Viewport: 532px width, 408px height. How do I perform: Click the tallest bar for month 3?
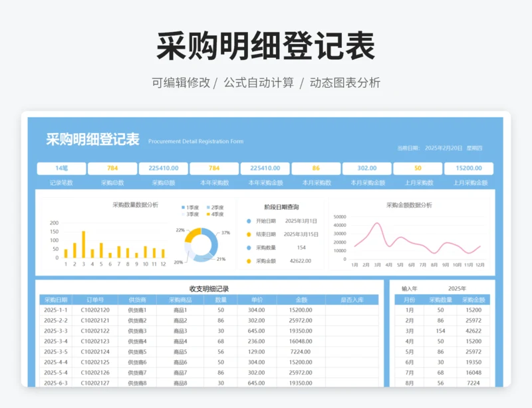[84, 244]
